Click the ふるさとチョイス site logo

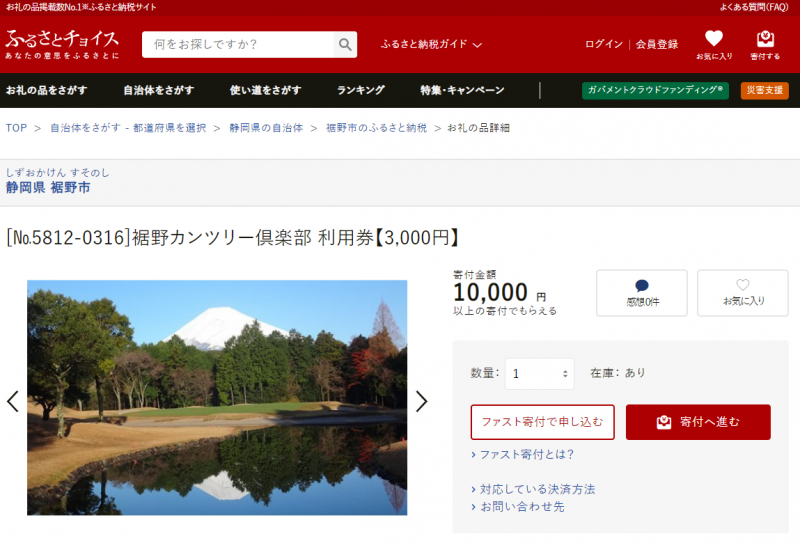click(62, 44)
